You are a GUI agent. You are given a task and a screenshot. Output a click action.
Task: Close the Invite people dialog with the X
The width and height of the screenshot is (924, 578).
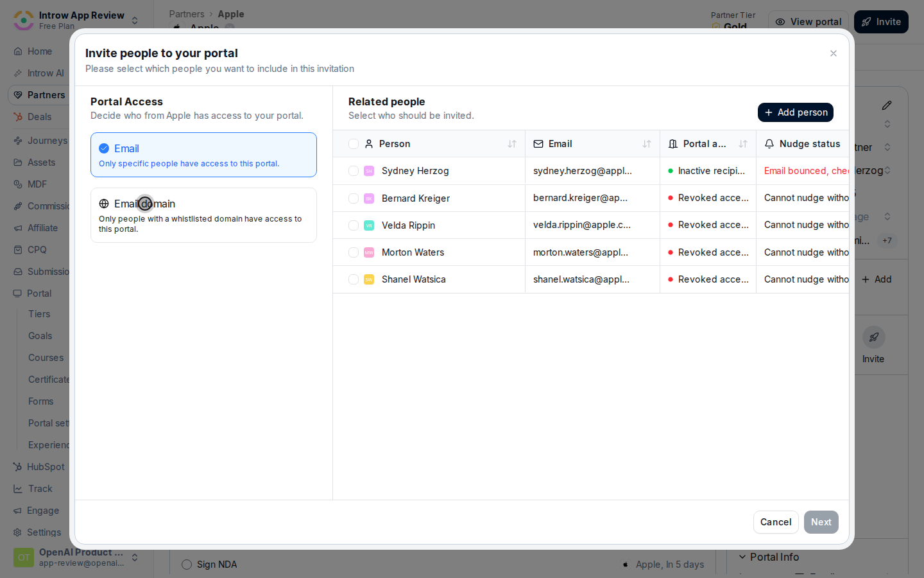pyautogui.click(x=834, y=53)
